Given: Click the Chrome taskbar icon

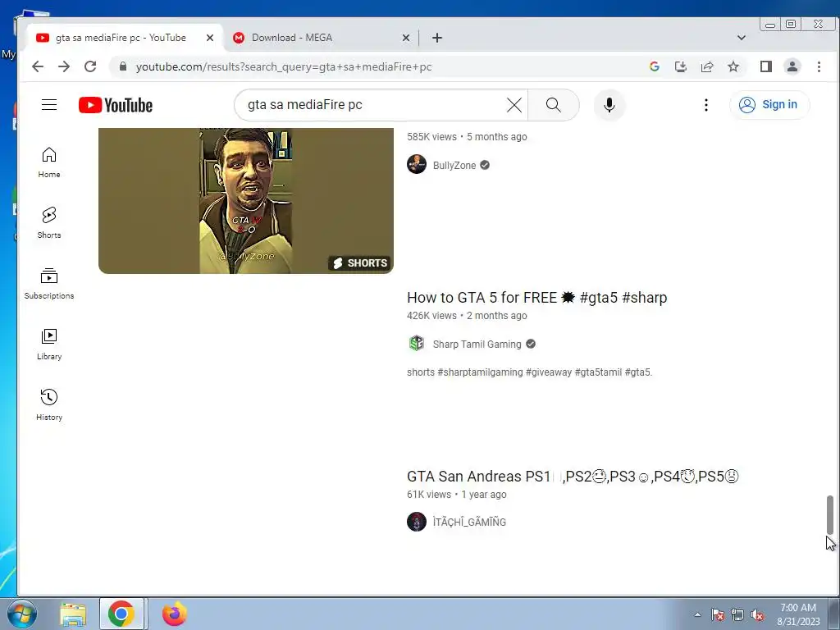Looking at the screenshot, I should 121,614.
